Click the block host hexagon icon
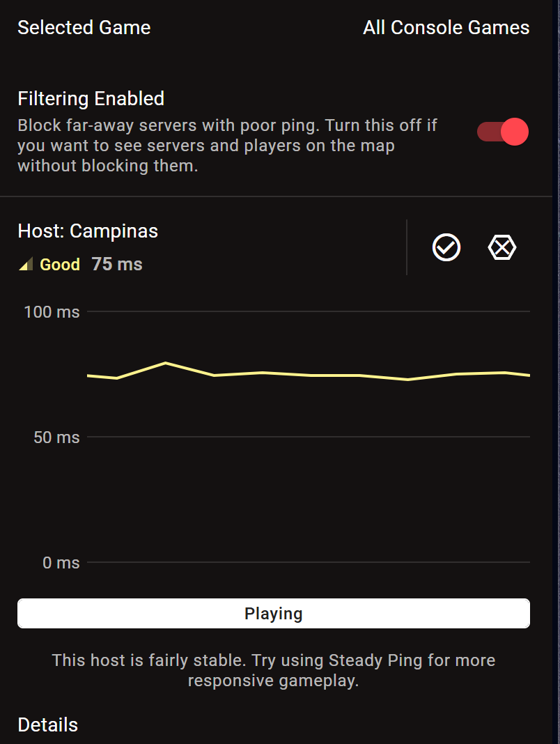 [x=502, y=247]
